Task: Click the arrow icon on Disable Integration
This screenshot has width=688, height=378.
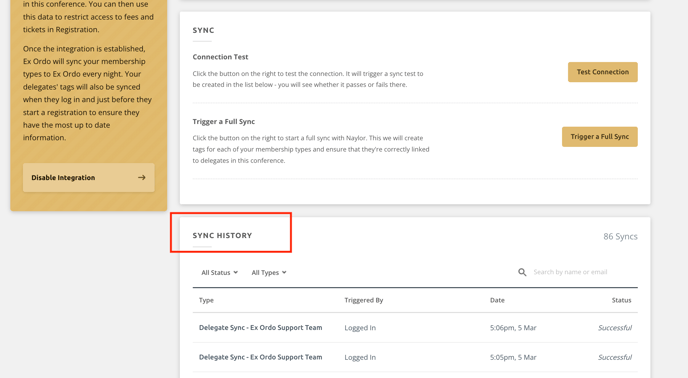Action: 141,178
